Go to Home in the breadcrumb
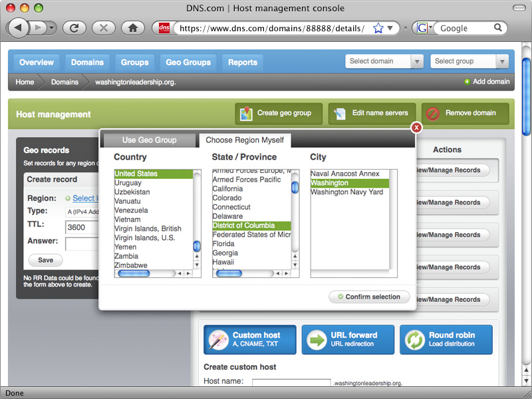This screenshot has width=532, height=399. click(x=25, y=82)
